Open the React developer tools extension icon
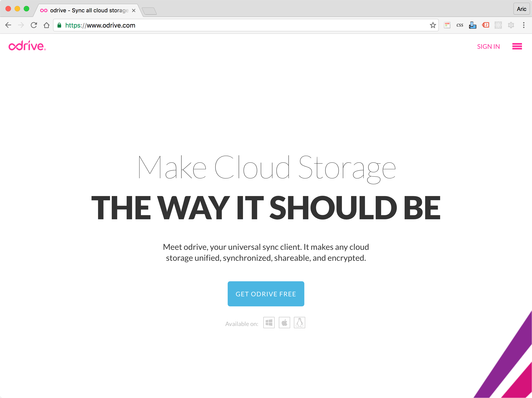The height and width of the screenshot is (398, 532). pos(498,25)
